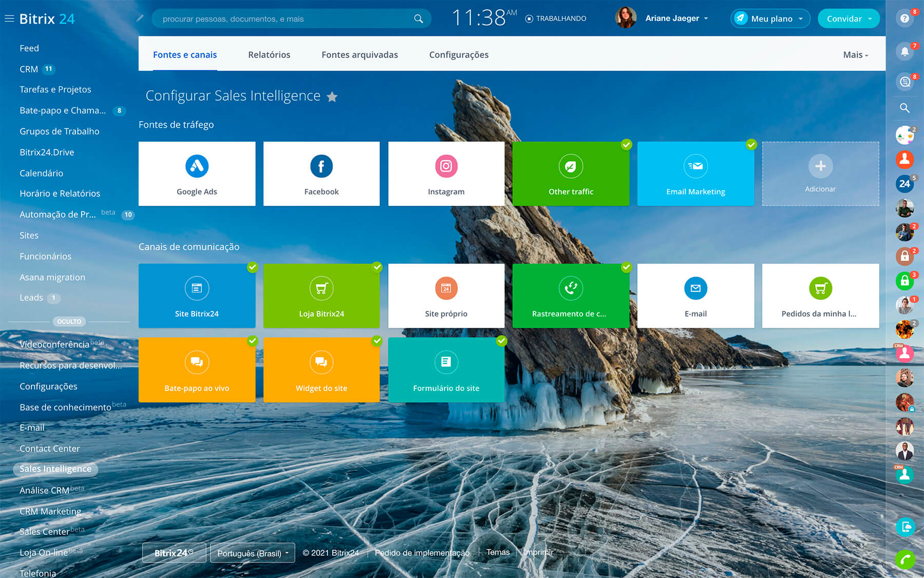
Task: Click the Convidar button
Action: click(x=848, y=18)
